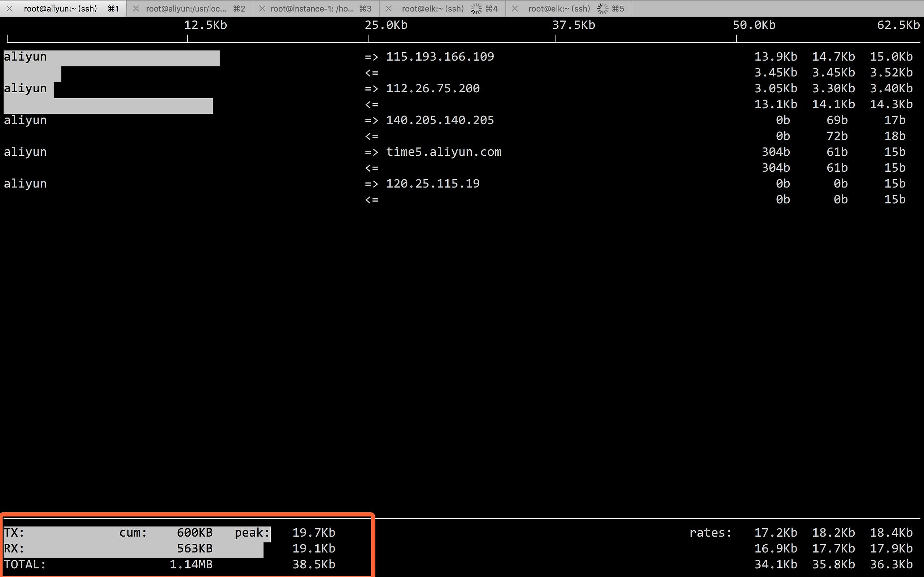
Task: Click the TX cumulative 600KB value
Action: (x=194, y=532)
